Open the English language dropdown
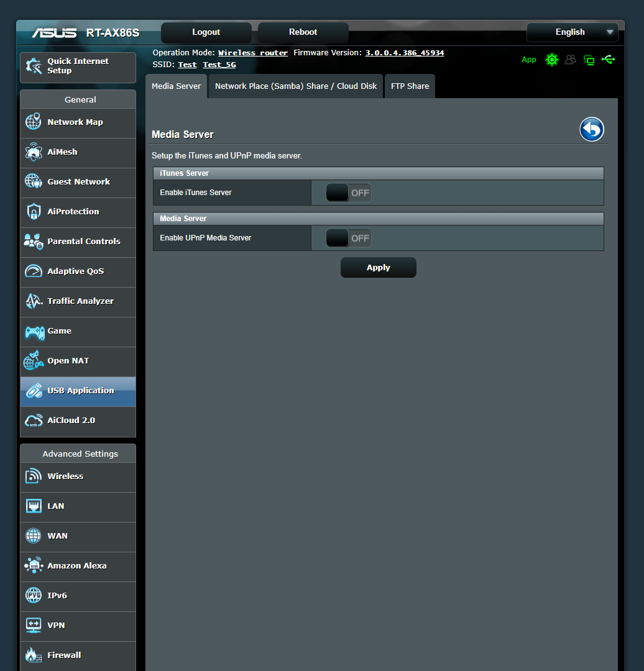The width and height of the screenshot is (644, 671). 571,32
